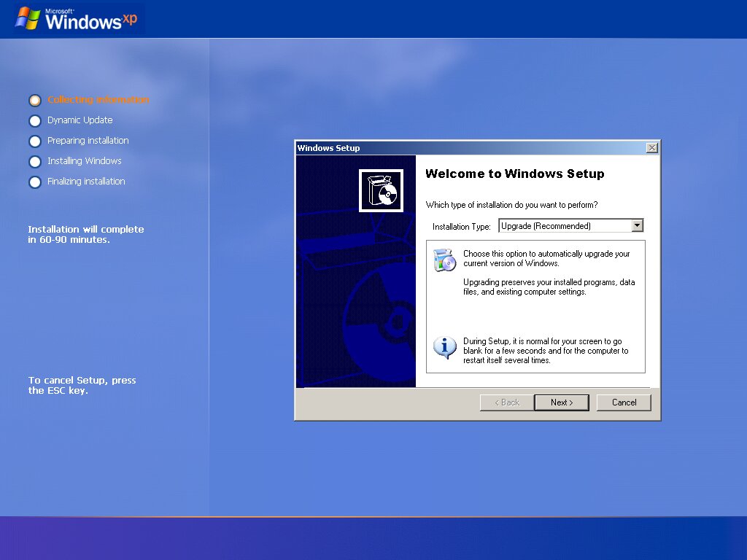
Task: Click the Windows Setup package icon
Action: point(382,189)
